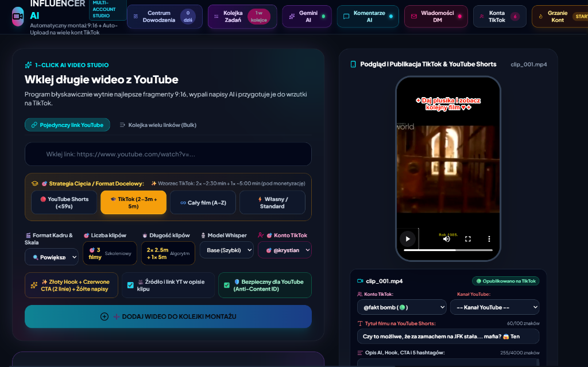Open Kolejka Zadań section
The height and width of the screenshot is (367, 588).
[x=242, y=17]
